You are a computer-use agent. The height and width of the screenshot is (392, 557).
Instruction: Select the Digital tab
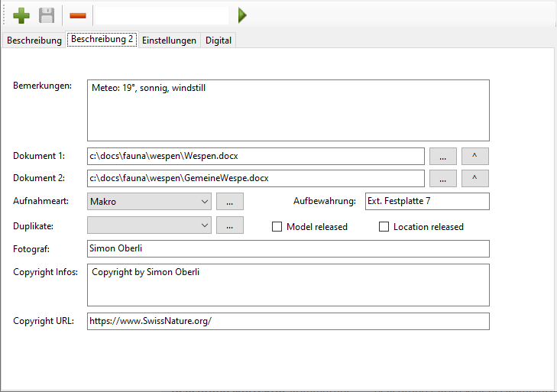point(218,40)
